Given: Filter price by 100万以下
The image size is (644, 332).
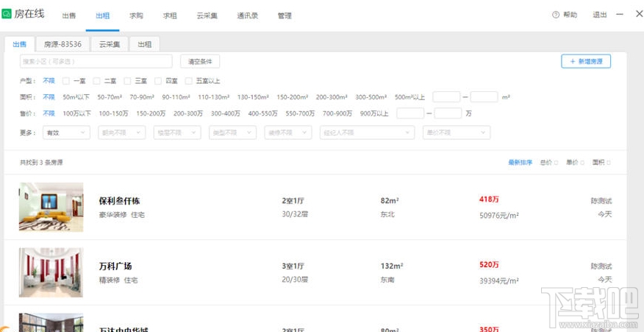Looking at the screenshot, I should (x=76, y=113).
